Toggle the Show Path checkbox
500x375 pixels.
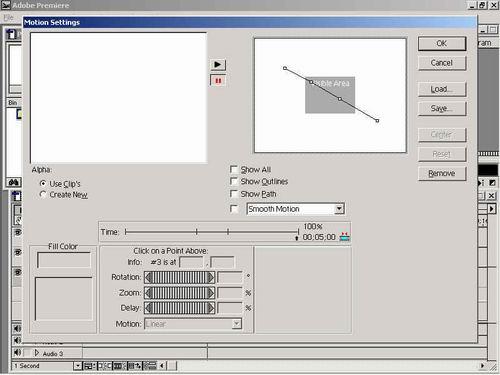(234, 194)
